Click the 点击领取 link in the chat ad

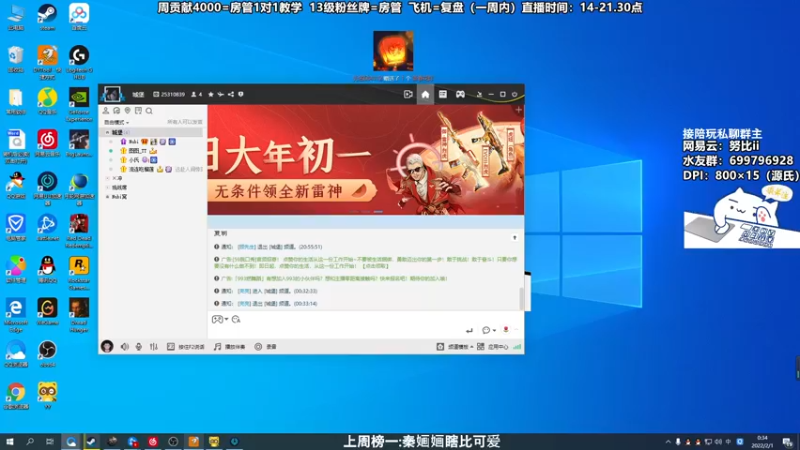tap(376, 266)
